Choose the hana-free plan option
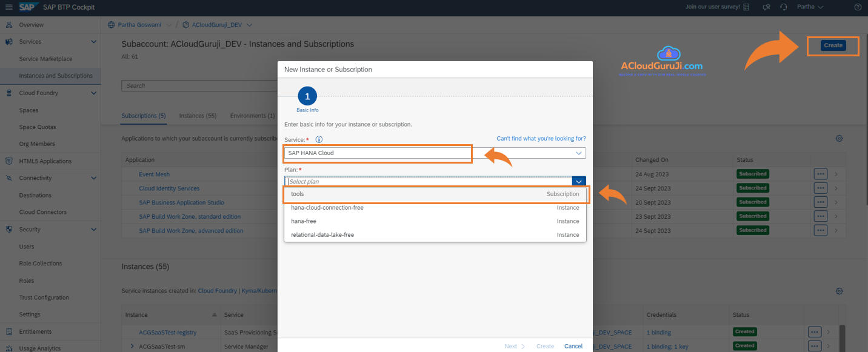 click(435, 221)
